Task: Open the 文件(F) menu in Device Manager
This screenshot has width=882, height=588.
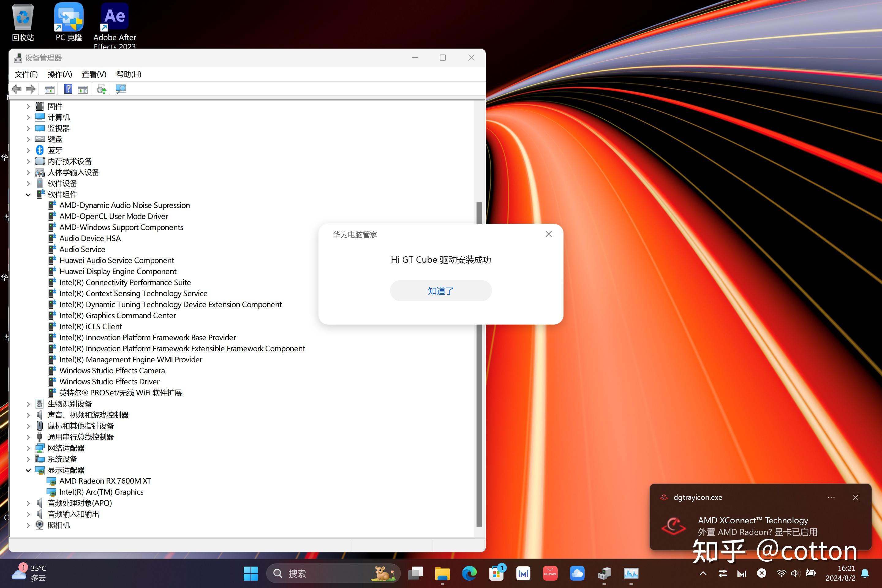Action: tap(26, 74)
